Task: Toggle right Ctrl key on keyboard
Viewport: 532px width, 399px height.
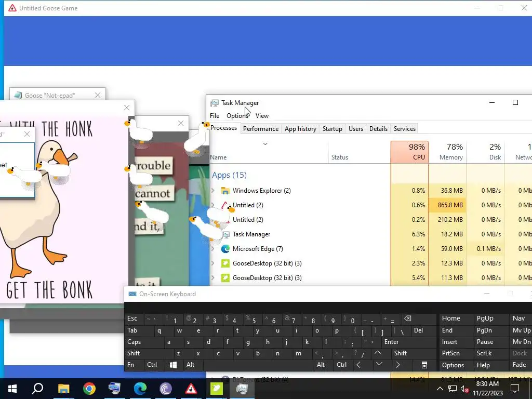Action: [x=342, y=365]
